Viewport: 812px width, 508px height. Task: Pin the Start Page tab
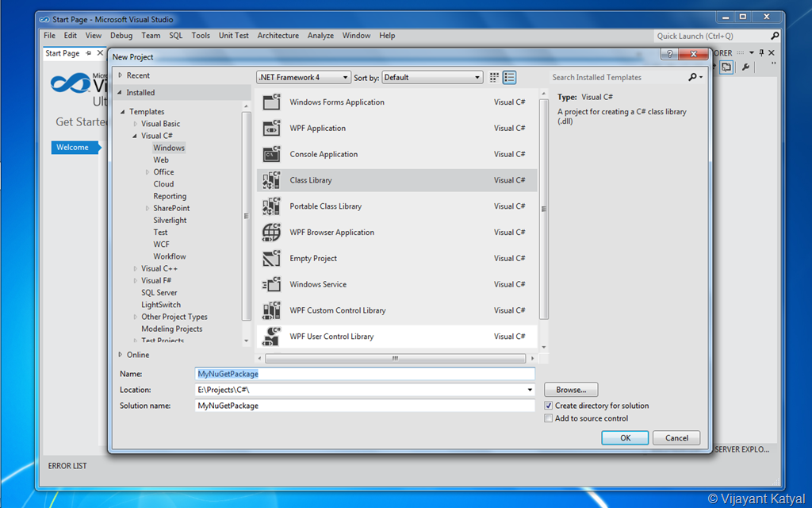coord(89,53)
